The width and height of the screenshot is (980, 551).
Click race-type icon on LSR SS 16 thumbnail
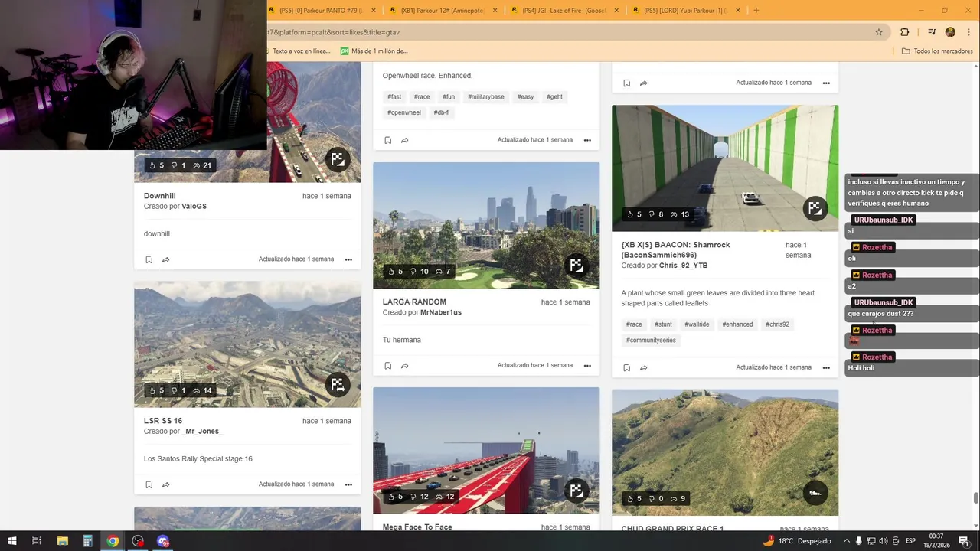[338, 385]
